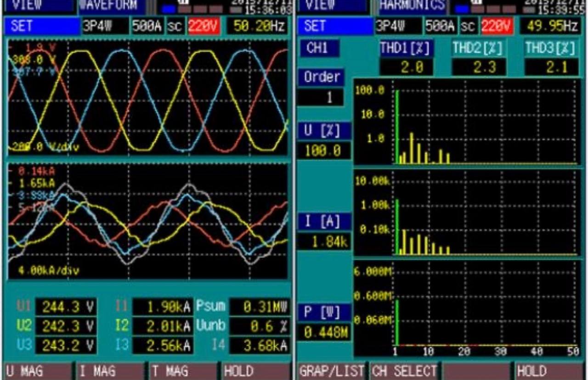The height and width of the screenshot is (380, 588).
Task: Click the voltage percent reading 100.0
Action: pos(323,151)
